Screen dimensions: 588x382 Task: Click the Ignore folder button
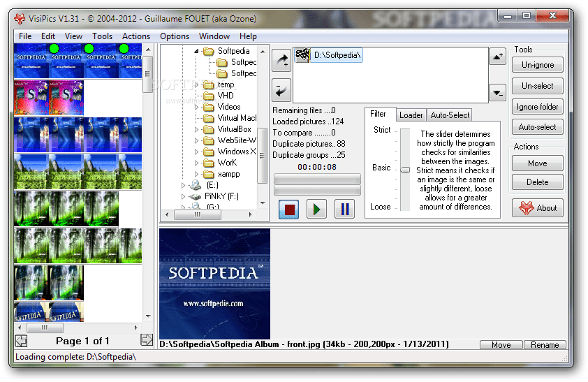[537, 107]
